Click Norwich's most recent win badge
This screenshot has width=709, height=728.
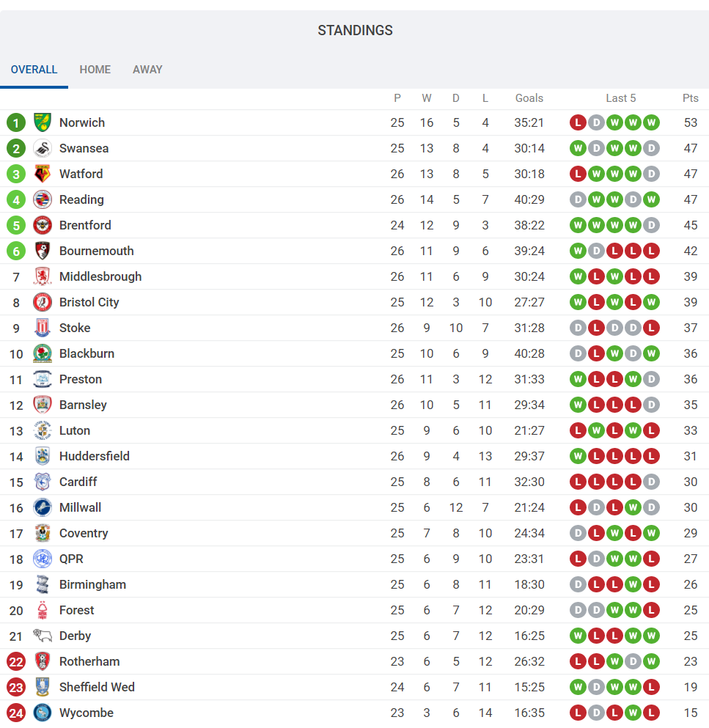click(x=651, y=122)
